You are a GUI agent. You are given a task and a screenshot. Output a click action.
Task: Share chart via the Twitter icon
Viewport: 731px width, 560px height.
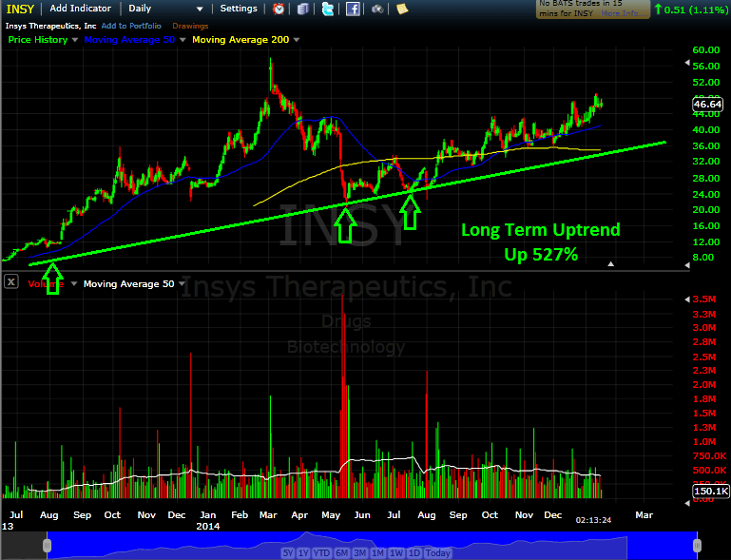pyautogui.click(x=328, y=9)
